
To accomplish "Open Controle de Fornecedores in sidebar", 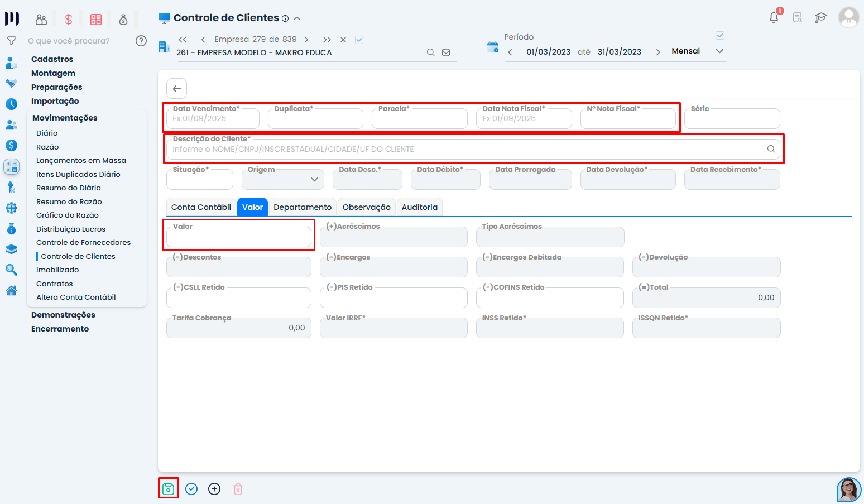I will (83, 242).
